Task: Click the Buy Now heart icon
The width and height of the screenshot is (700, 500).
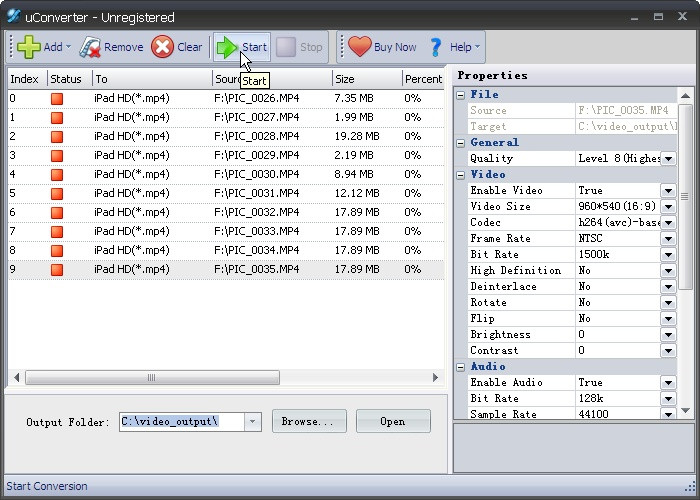Action: (359, 46)
